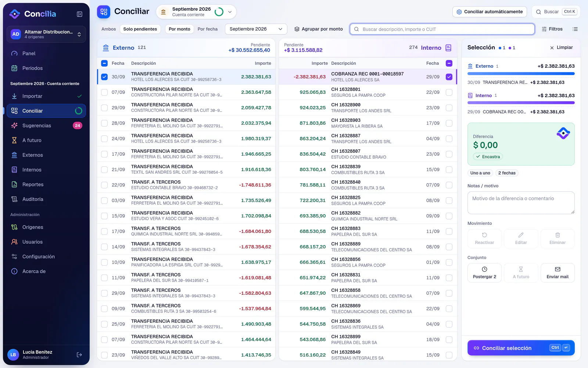
Task: Click the Eliminar trash icon
Action: pos(557,238)
